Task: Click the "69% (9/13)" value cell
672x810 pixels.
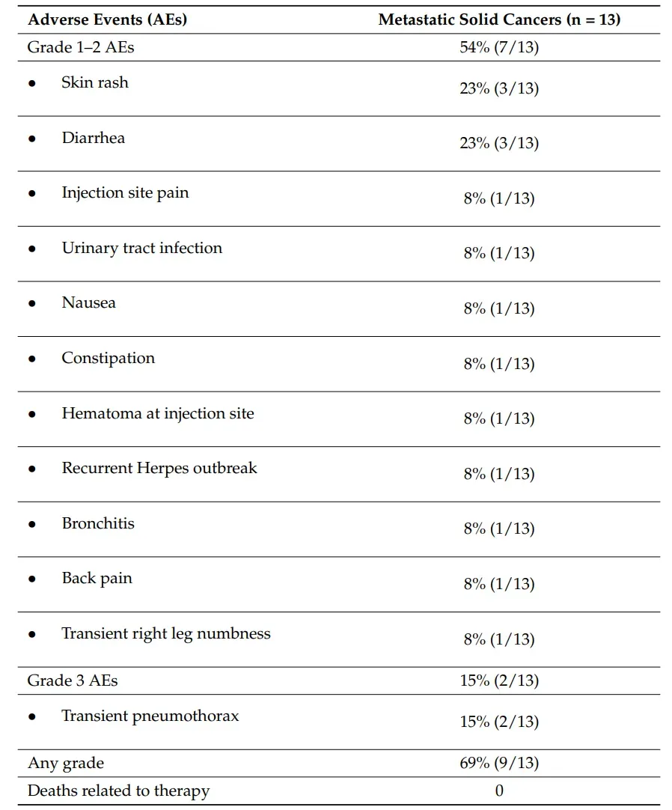Action: point(499,764)
